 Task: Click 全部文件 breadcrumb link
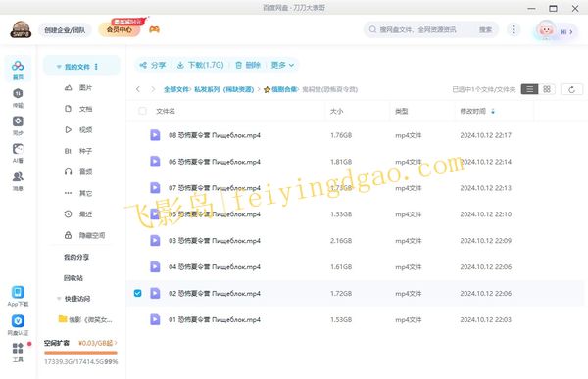pos(176,89)
